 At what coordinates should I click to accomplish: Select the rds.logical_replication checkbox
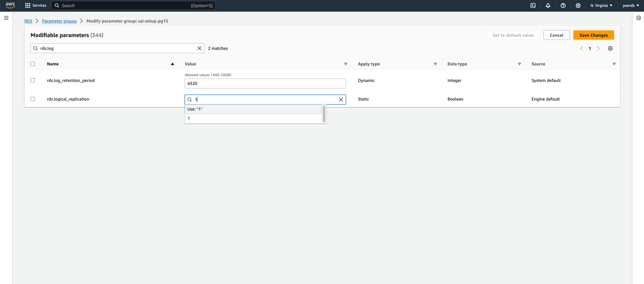point(33,99)
